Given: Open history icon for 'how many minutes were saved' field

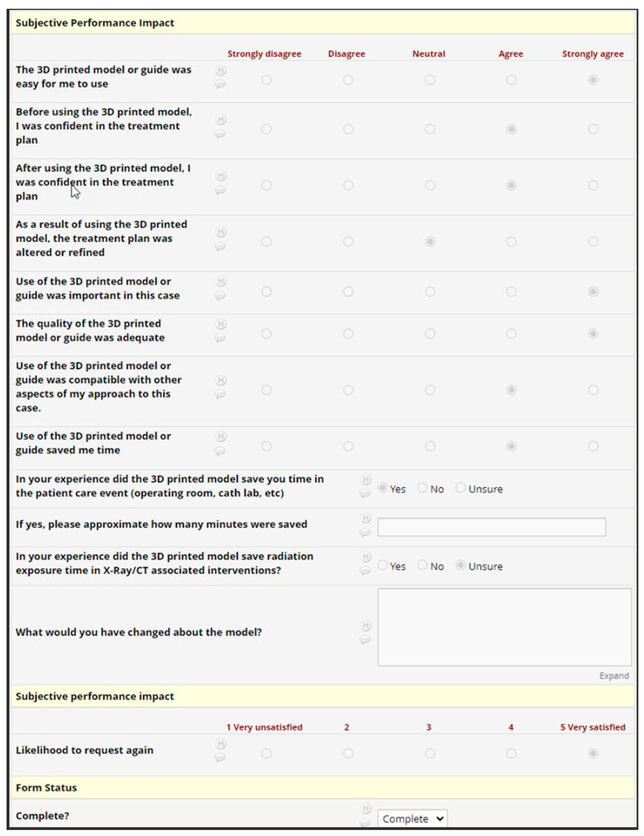Looking at the screenshot, I should [x=366, y=518].
